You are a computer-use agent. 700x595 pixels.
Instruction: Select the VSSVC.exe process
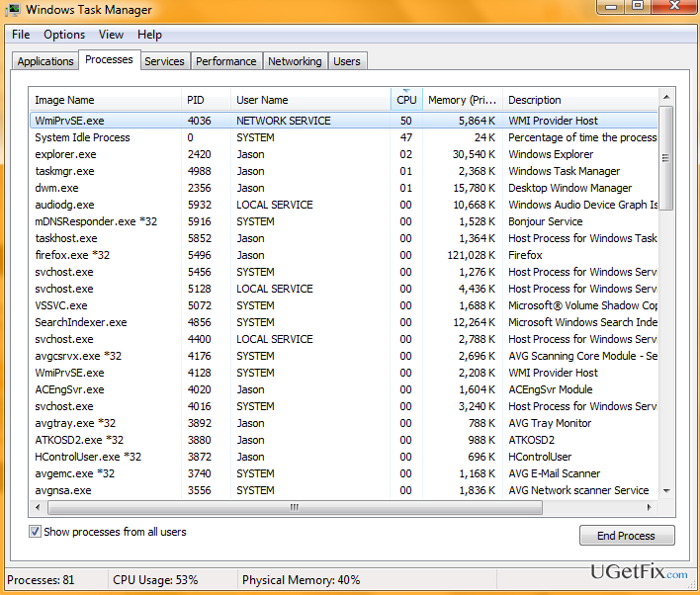344,305
